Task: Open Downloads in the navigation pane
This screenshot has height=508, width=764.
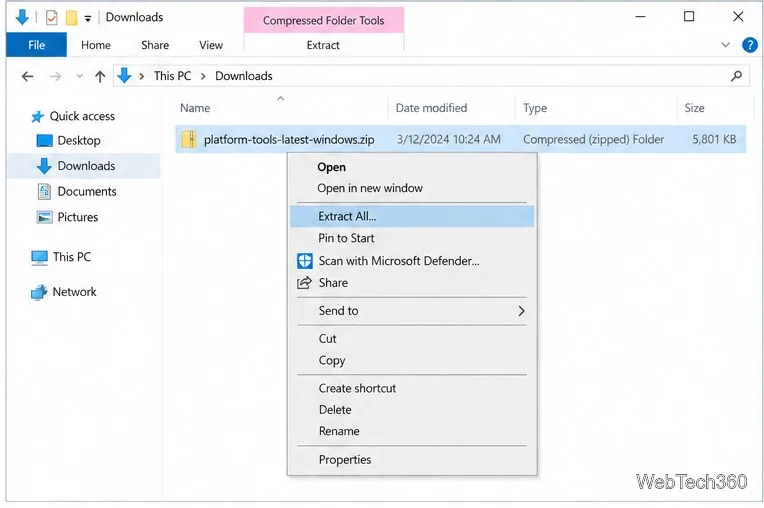Action: pyautogui.click(x=86, y=166)
